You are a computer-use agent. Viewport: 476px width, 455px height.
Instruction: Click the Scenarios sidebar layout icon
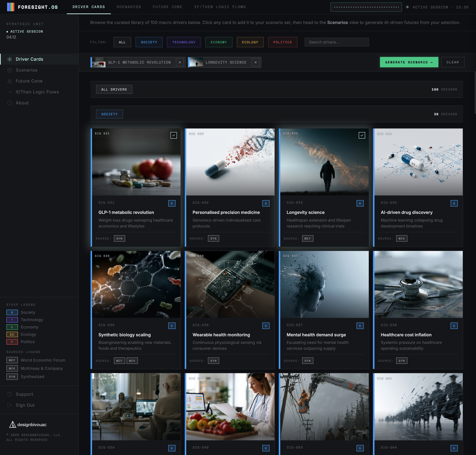pyautogui.click(x=10, y=70)
